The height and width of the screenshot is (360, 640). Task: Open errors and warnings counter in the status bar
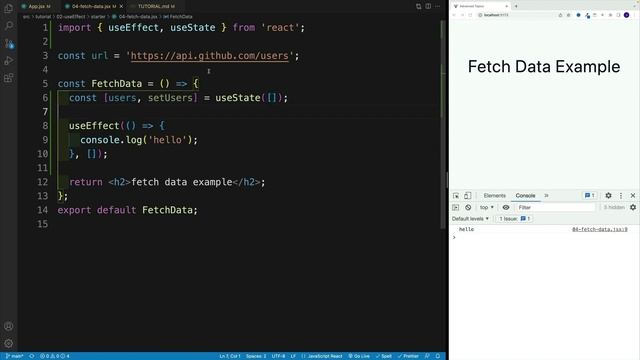[54, 356]
